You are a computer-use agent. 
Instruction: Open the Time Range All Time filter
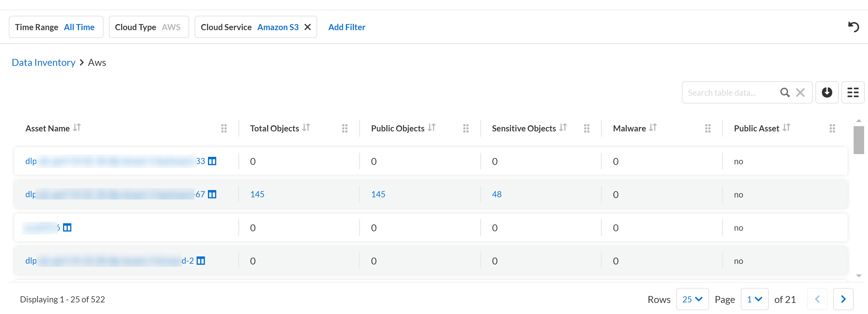coord(56,27)
